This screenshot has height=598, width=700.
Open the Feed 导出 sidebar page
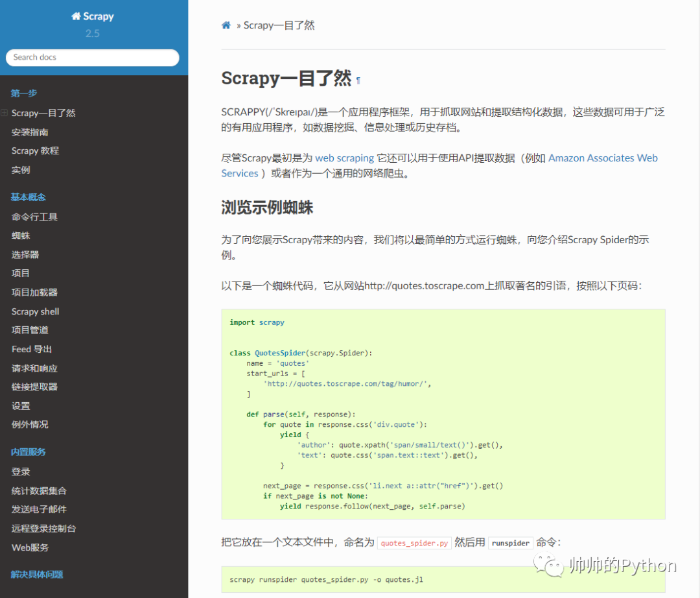pyautogui.click(x=32, y=349)
